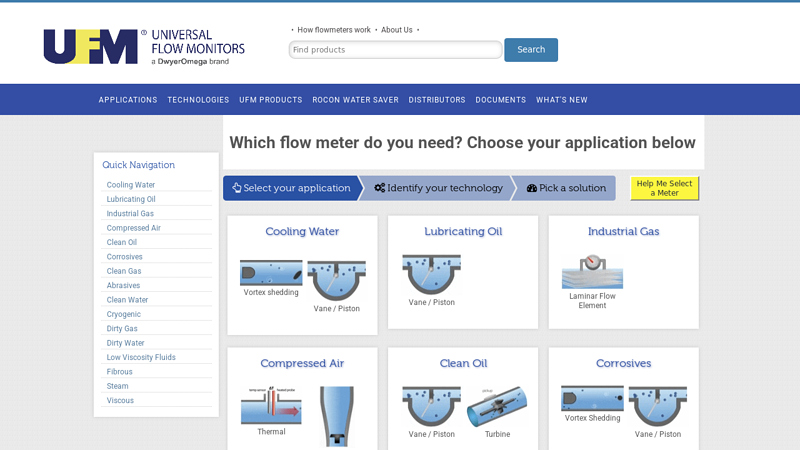Click Vane / Piston icon under Lubricating Oil
800x450 pixels.
(432, 274)
